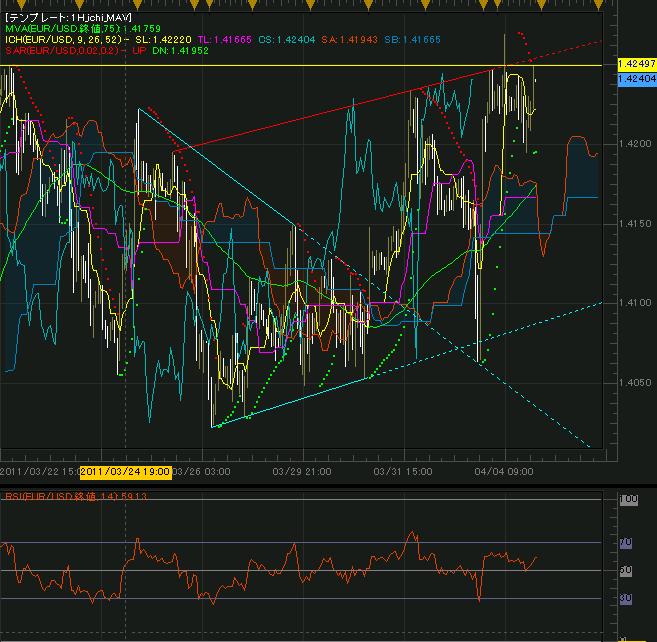The width and height of the screenshot is (657, 642).
Task: Click the 1.4200 price scale label
Action: coord(636,144)
